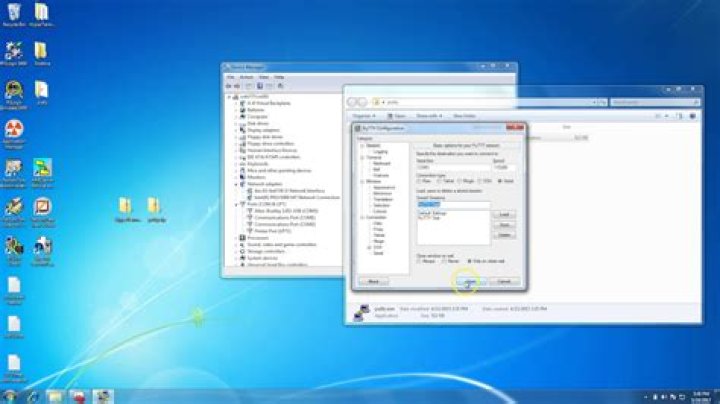Collapse the Ports (COM & LPT) node
Screen dimensions: 720x404
[x=237, y=204]
